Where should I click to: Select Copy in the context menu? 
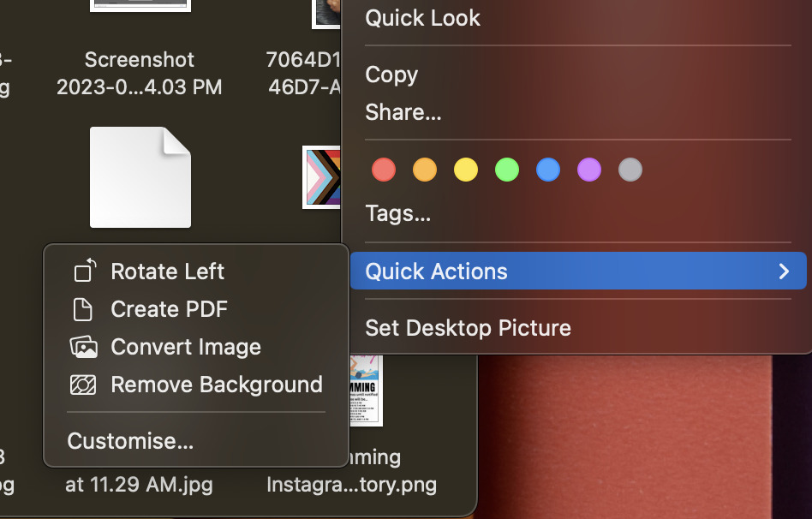point(391,75)
